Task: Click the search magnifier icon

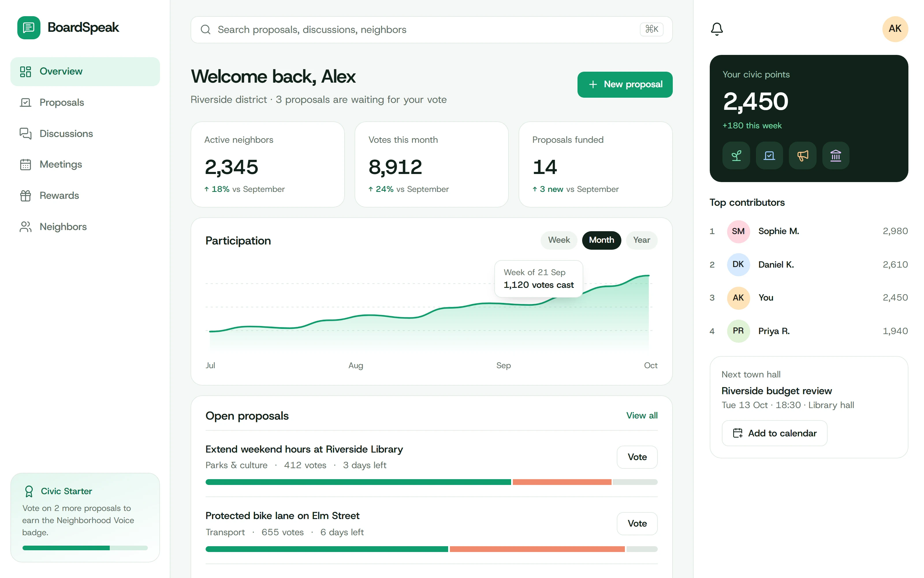Action: (205, 29)
